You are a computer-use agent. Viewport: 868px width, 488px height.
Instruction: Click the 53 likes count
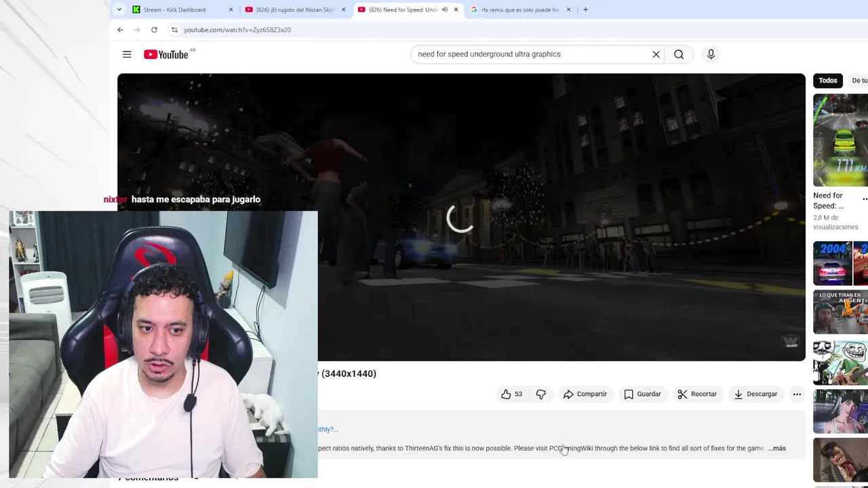pos(518,394)
